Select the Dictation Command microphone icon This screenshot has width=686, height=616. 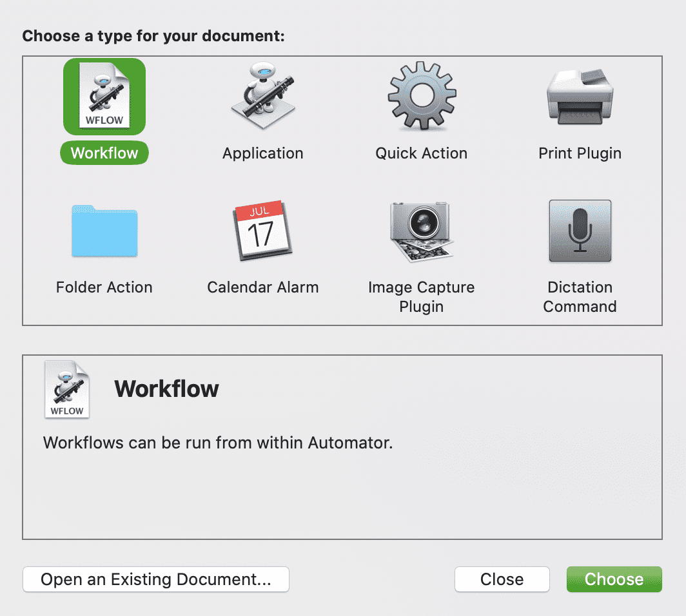580,231
